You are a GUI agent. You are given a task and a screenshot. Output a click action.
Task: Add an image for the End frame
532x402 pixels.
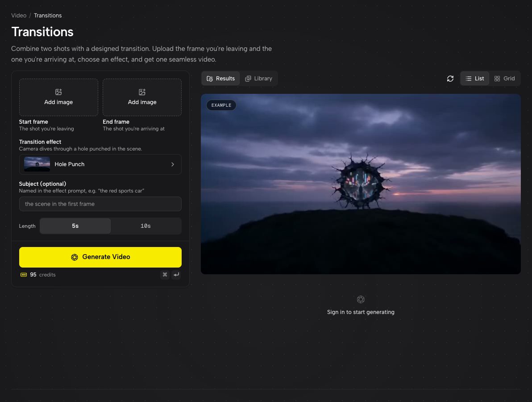(142, 97)
